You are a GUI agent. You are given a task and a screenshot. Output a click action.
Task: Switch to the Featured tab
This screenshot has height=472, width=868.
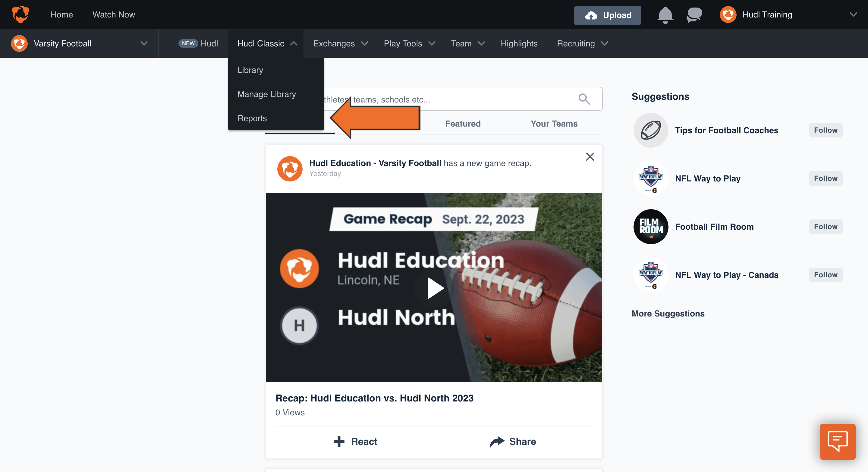463,124
